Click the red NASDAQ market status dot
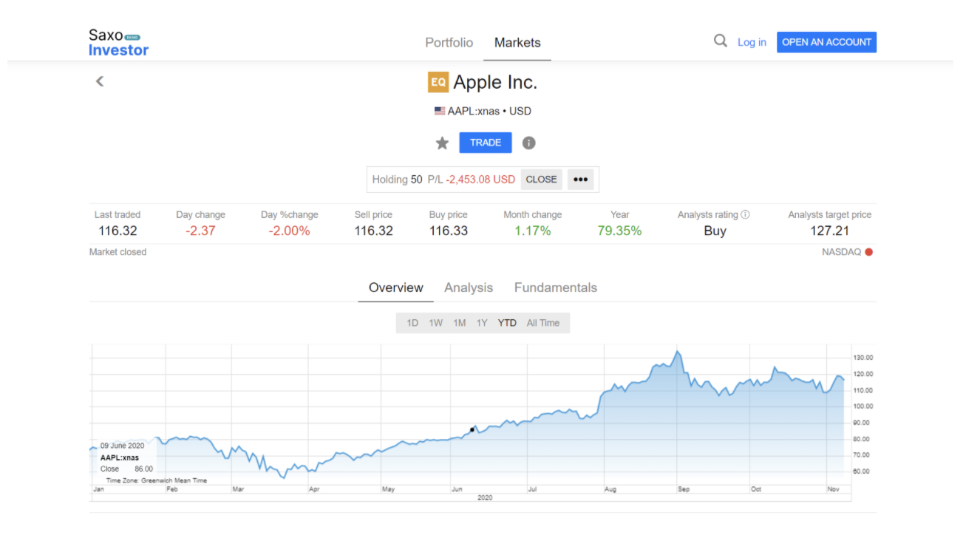The width and height of the screenshot is (980, 541). (x=868, y=252)
